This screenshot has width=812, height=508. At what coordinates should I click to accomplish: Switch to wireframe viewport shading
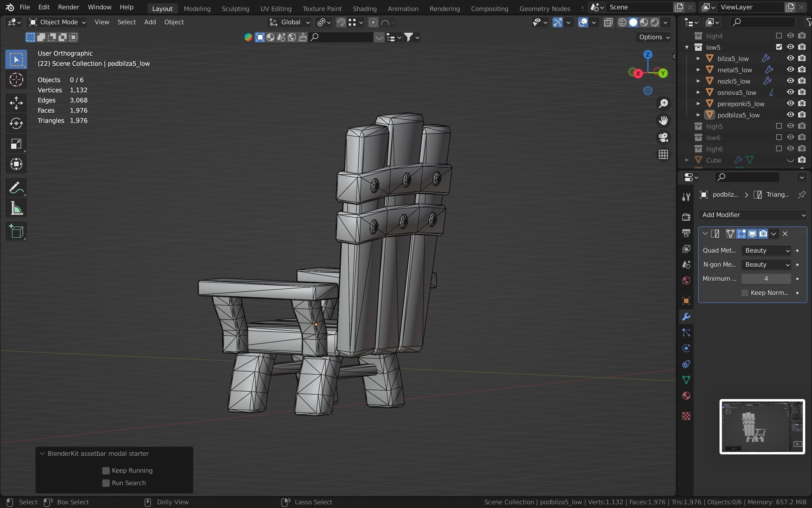623,23
